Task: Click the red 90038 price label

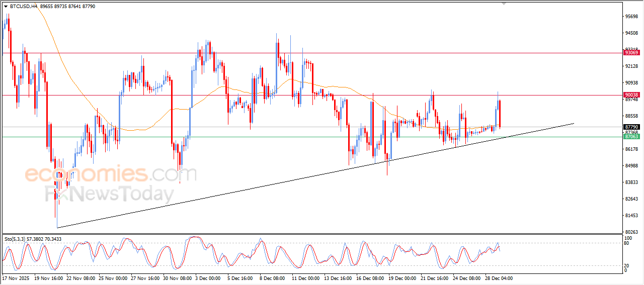Action: pos(631,95)
